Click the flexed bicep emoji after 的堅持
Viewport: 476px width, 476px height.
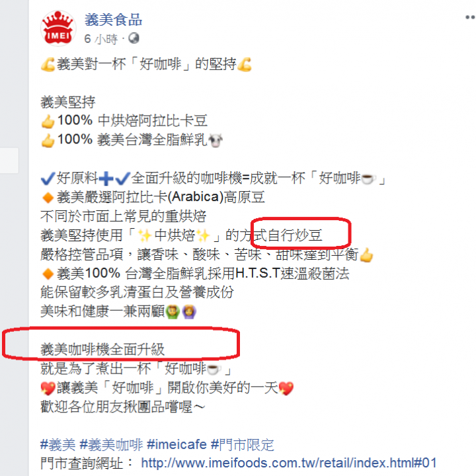click(x=245, y=65)
